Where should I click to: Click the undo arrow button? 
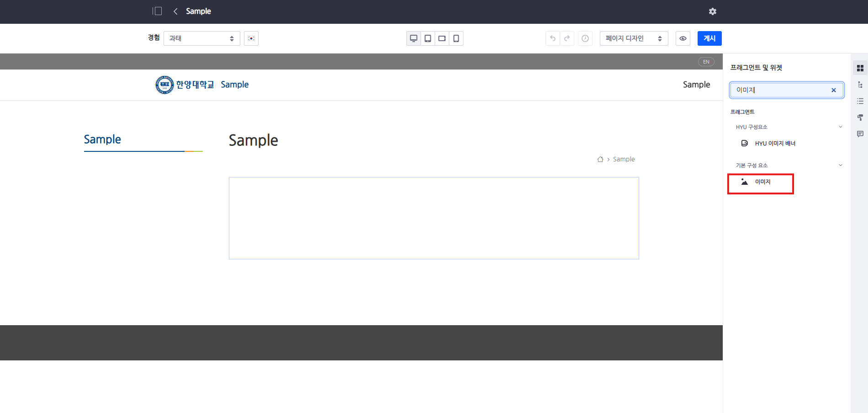tap(553, 38)
